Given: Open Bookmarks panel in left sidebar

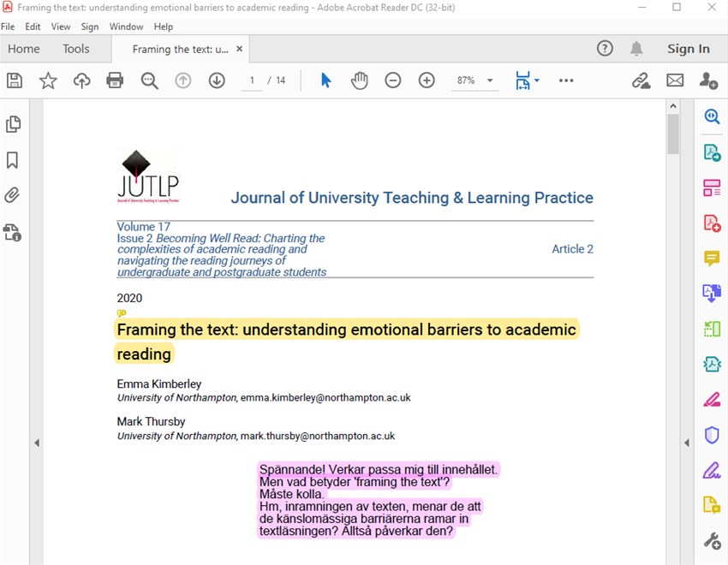Looking at the screenshot, I should click(x=13, y=160).
